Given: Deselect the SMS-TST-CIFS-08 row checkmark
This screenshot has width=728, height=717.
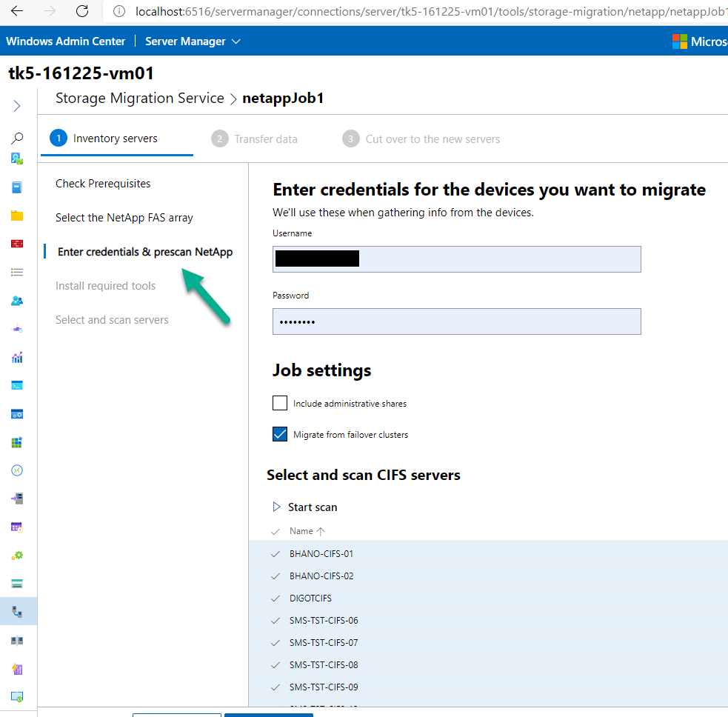Looking at the screenshot, I should [x=275, y=665].
